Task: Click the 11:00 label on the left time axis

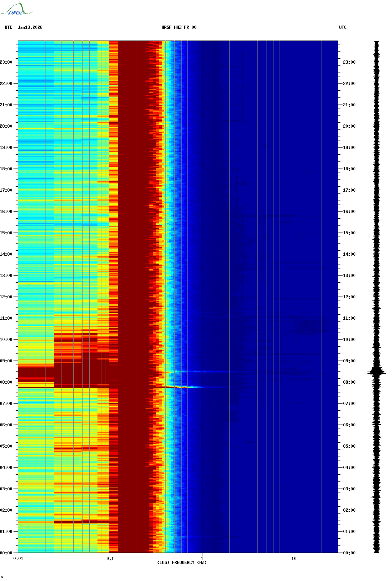Action: [x=6, y=318]
